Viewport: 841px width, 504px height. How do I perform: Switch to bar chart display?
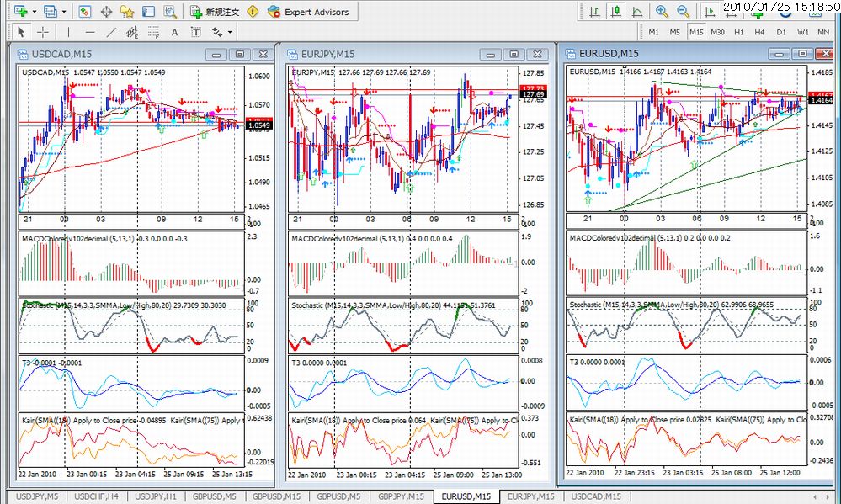point(594,11)
